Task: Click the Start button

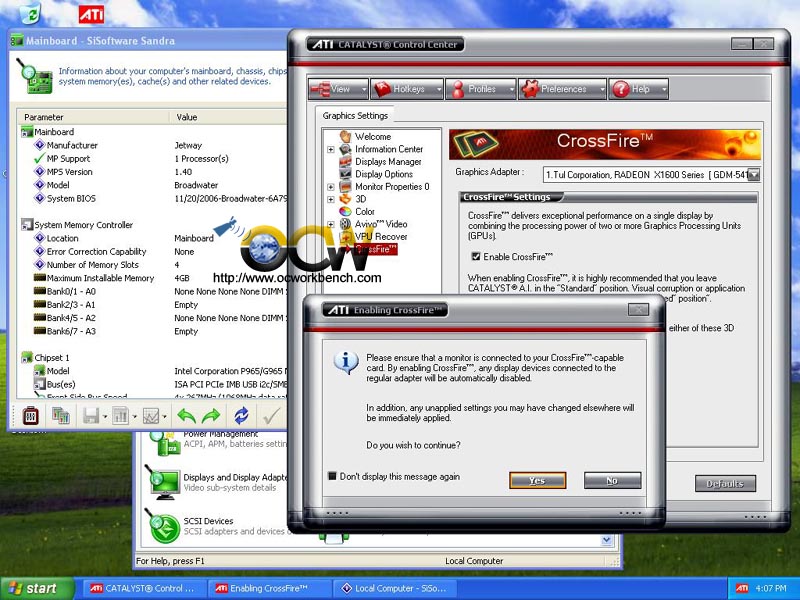Action: [x=37, y=588]
